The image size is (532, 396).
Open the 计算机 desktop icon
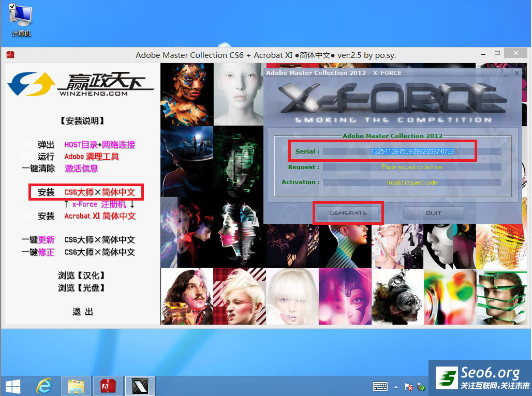click(21, 20)
